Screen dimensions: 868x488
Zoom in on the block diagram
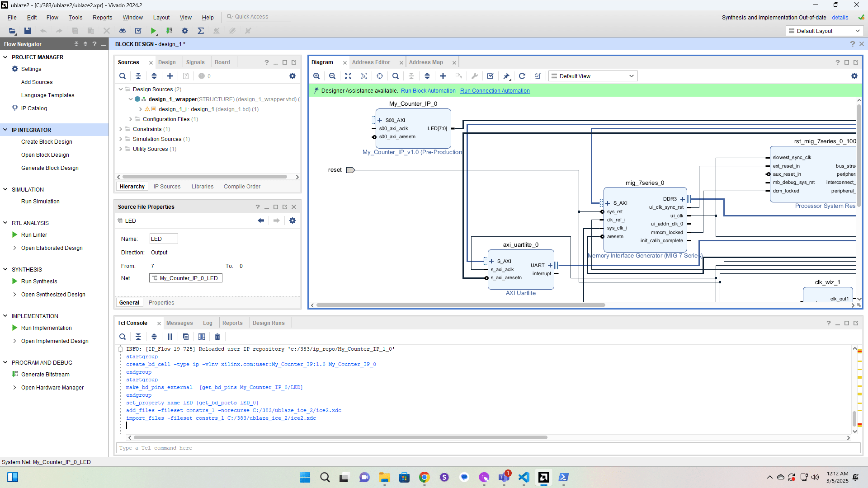pos(316,76)
